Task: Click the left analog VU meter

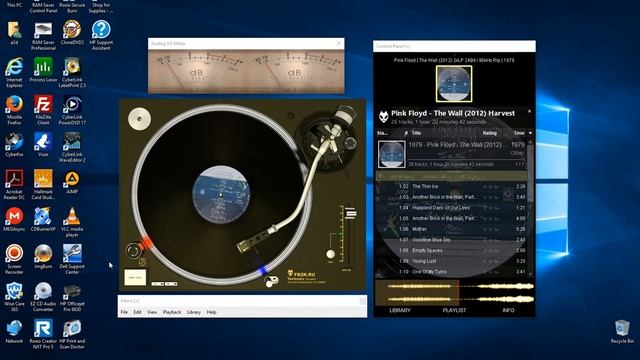Action: tap(197, 71)
